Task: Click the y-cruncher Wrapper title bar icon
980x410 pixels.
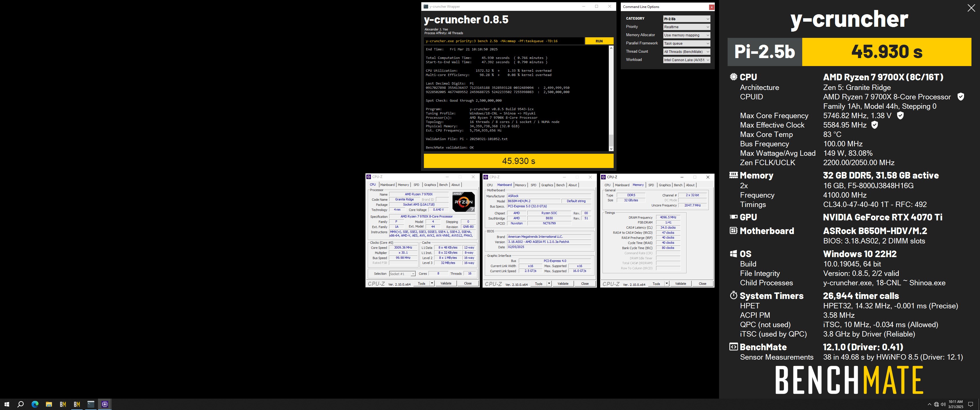Action: coord(426,7)
